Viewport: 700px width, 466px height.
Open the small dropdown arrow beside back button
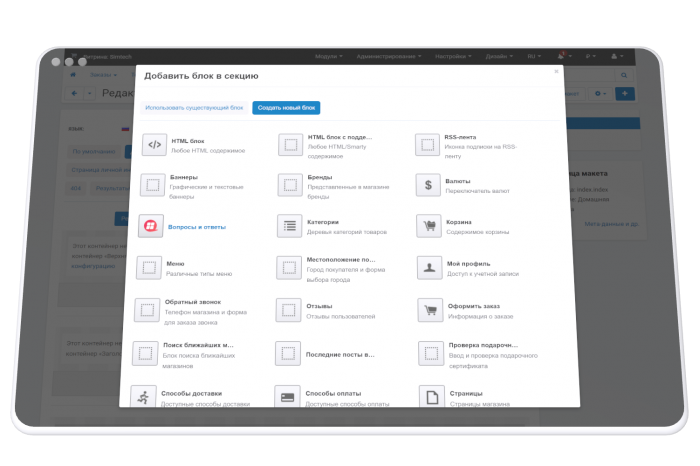coord(89,93)
